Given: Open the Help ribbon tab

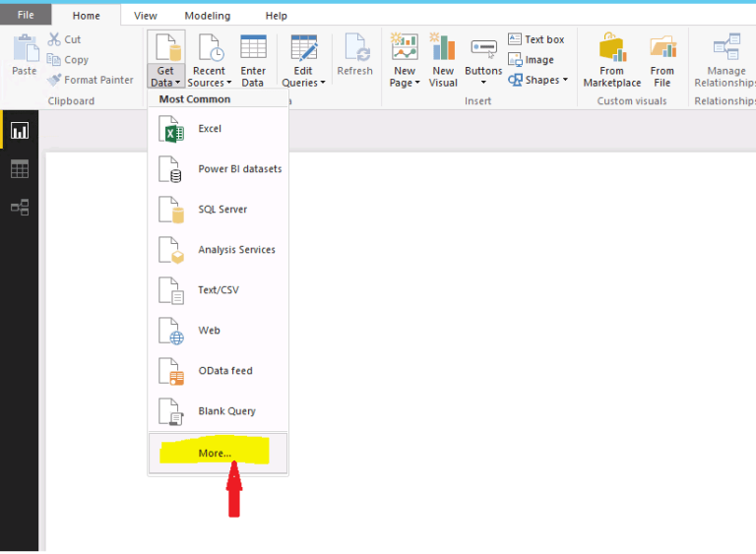Looking at the screenshot, I should point(276,16).
